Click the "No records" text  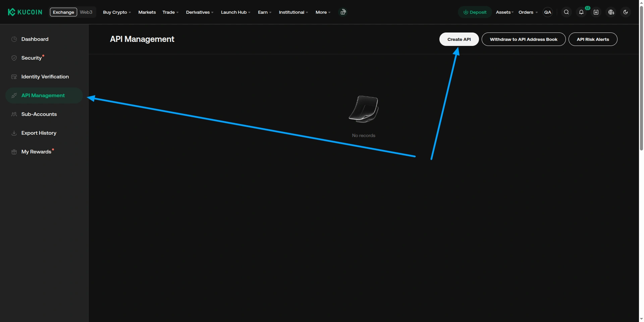pyautogui.click(x=364, y=135)
